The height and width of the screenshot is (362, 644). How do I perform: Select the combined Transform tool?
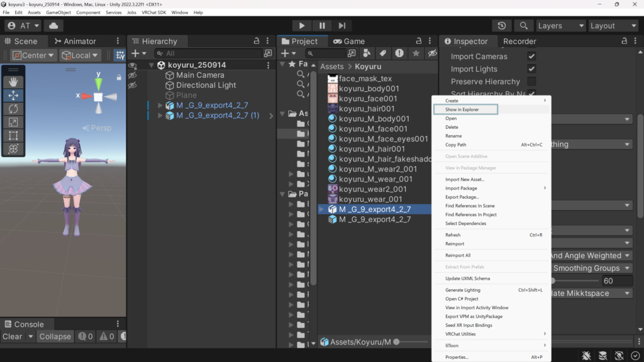[x=13, y=149]
